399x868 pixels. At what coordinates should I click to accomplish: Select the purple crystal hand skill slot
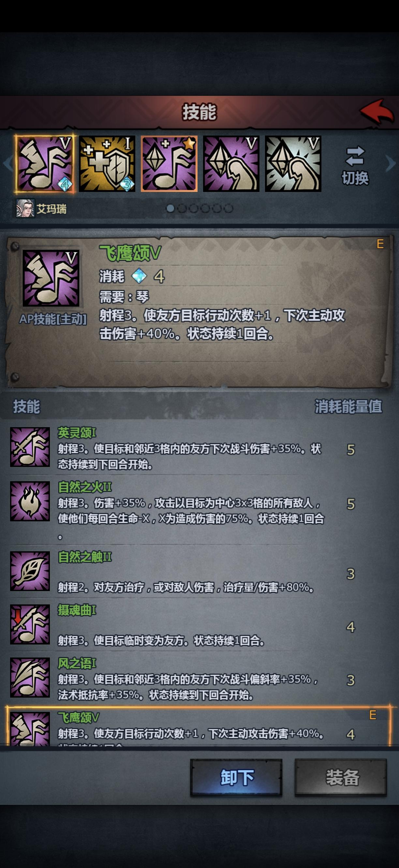(231, 164)
